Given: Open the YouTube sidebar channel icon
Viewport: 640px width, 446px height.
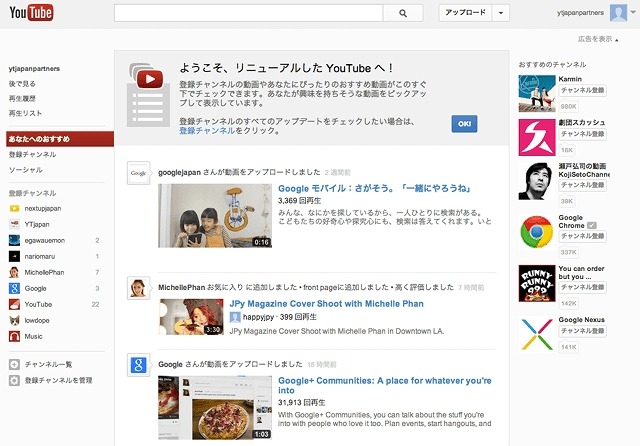Looking at the screenshot, I should coord(14,304).
